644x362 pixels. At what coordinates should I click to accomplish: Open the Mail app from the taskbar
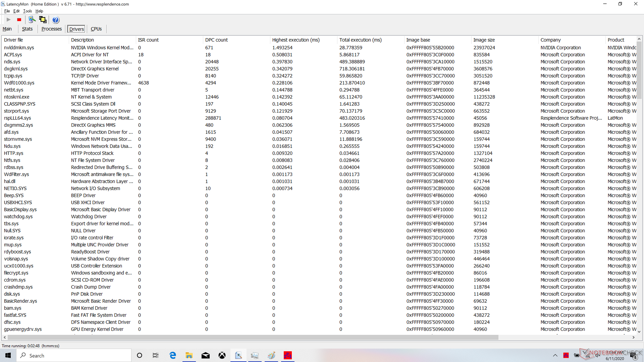[x=206, y=355]
